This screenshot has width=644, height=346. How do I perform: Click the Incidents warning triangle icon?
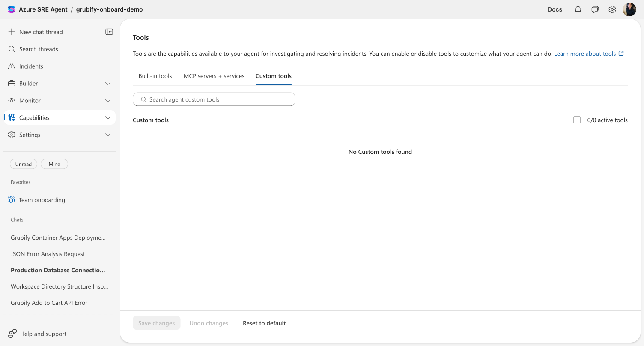point(12,66)
